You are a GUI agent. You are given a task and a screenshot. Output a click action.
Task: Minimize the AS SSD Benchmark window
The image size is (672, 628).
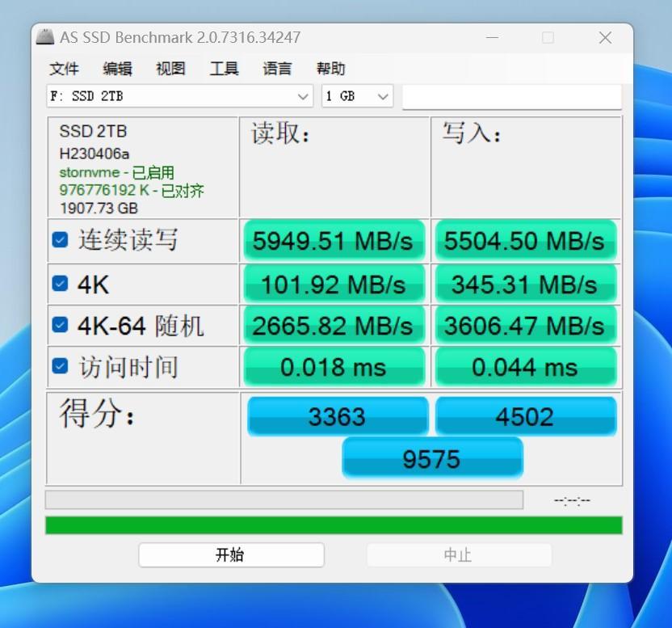(x=492, y=38)
